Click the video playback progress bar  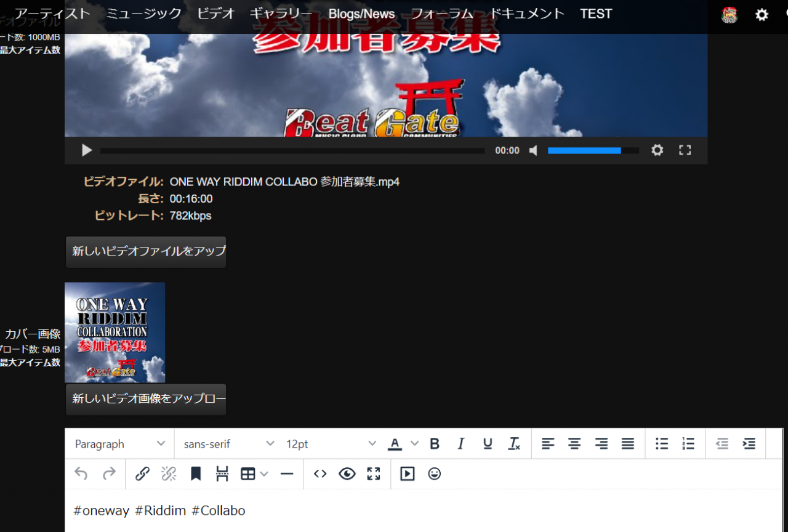click(x=292, y=150)
